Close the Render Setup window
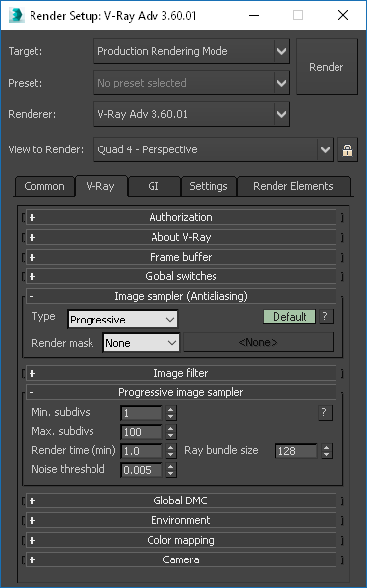This screenshot has height=588, width=367. point(343,15)
